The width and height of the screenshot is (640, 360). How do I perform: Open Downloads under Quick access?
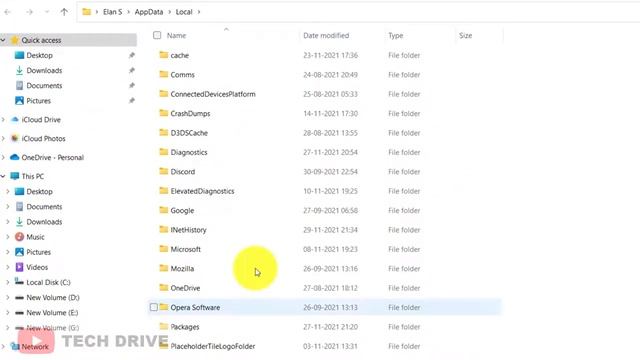pyautogui.click(x=44, y=70)
